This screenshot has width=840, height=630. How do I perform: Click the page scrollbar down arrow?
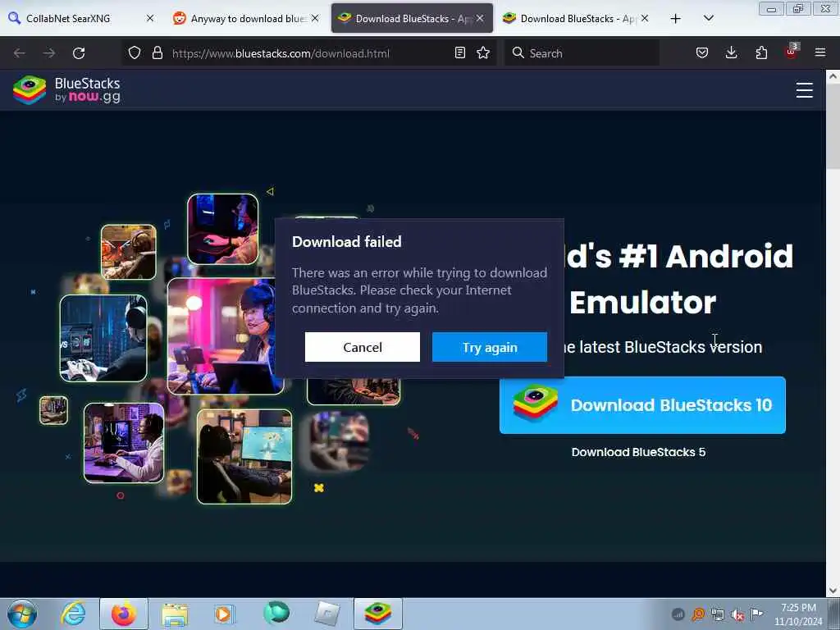[833, 591]
